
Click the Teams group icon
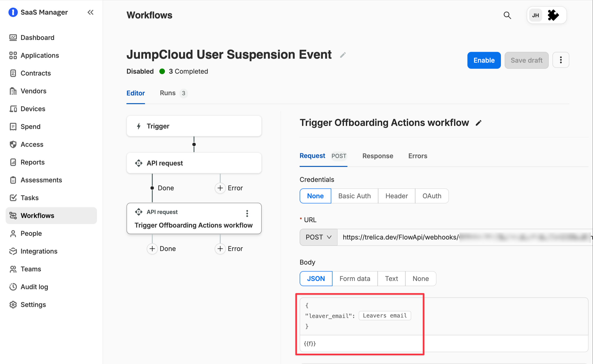click(x=13, y=269)
